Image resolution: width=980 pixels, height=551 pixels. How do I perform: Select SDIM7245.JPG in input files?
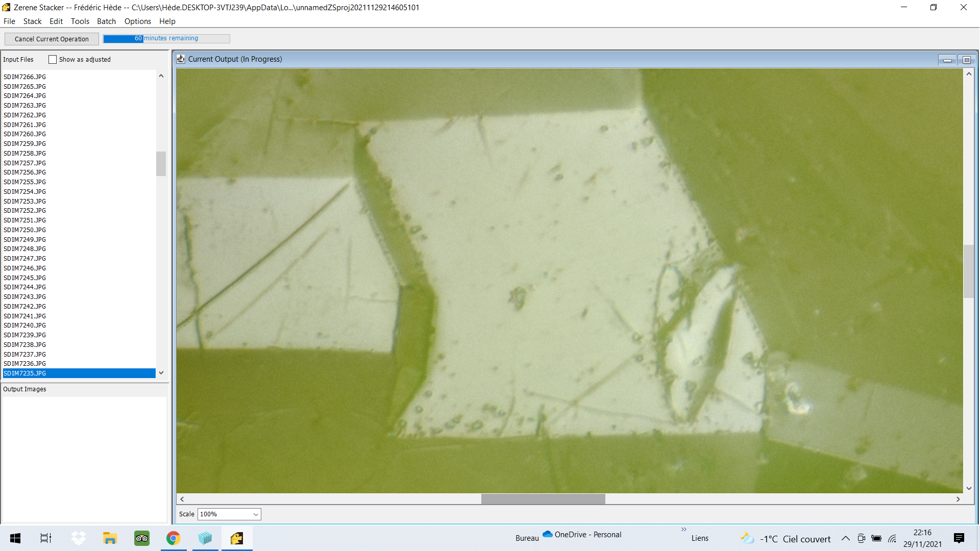[79, 278]
